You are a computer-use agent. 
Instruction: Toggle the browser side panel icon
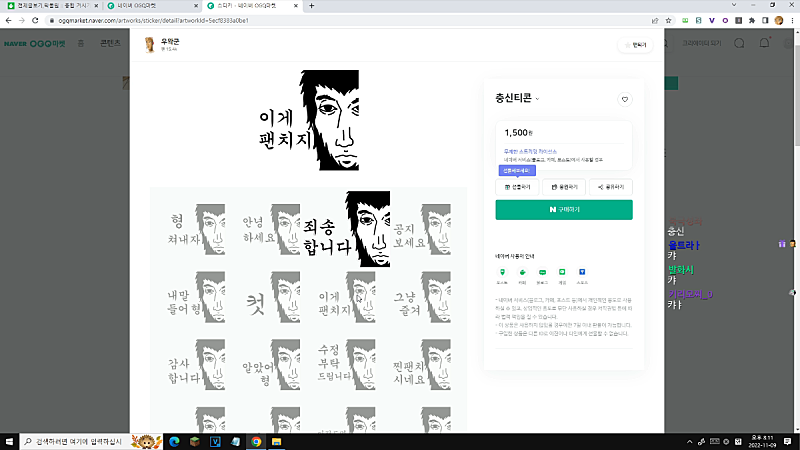765,20
